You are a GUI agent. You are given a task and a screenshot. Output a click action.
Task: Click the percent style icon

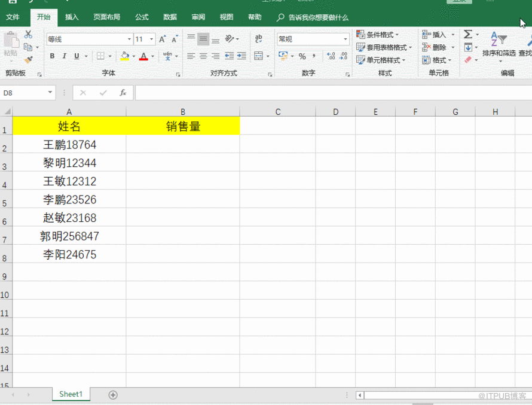pyautogui.click(x=302, y=56)
